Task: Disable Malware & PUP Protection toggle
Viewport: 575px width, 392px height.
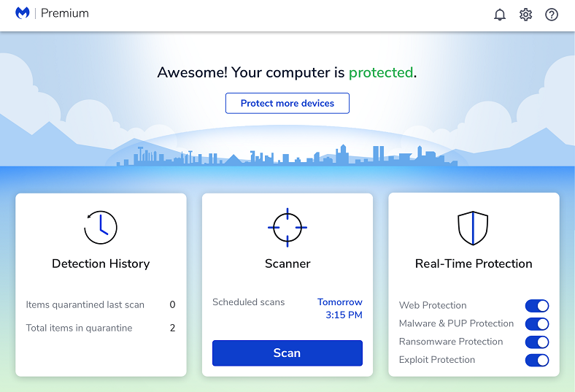Action: coord(536,324)
